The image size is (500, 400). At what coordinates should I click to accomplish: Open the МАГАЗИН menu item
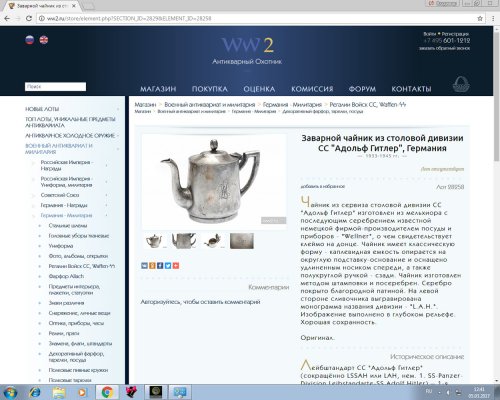pos(158,89)
